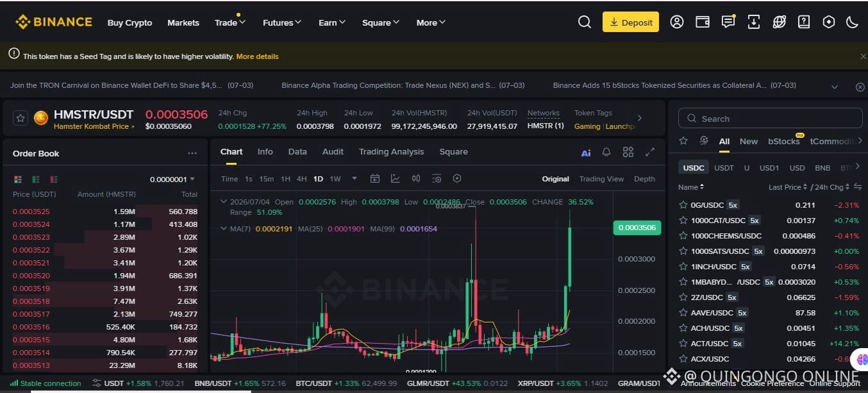Select 1s time interval
868x393 pixels.
(249, 179)
